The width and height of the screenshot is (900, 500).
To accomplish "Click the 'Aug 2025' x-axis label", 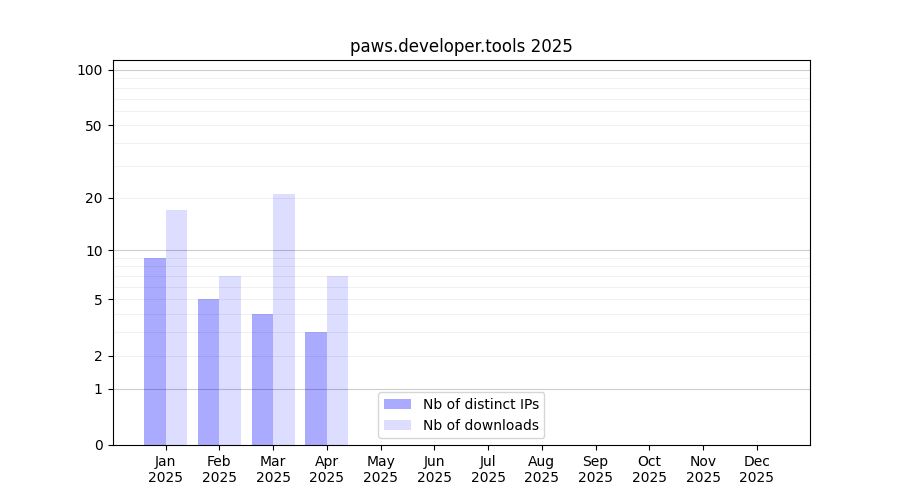I will coord(541,469).
